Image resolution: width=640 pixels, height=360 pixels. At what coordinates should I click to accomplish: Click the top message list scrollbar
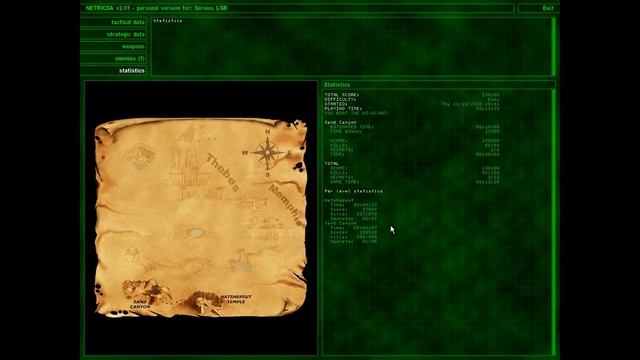click(x=553, y=47)
